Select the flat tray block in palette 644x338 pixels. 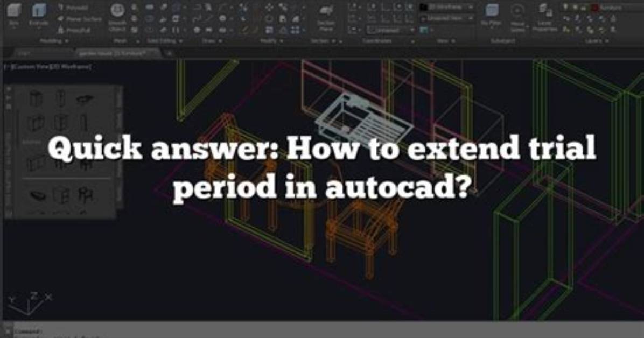pyautogui.click(x=85, y=99)
